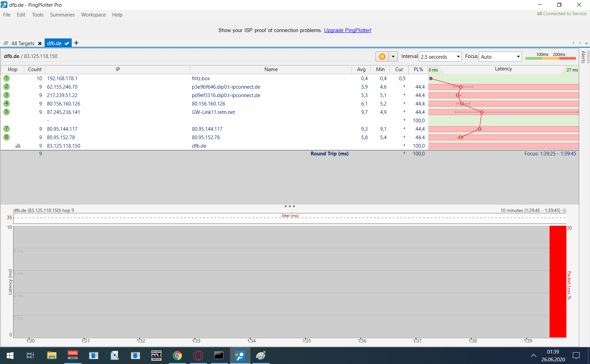
Task: Open the Summaries menu
Action: pos(62,15)
